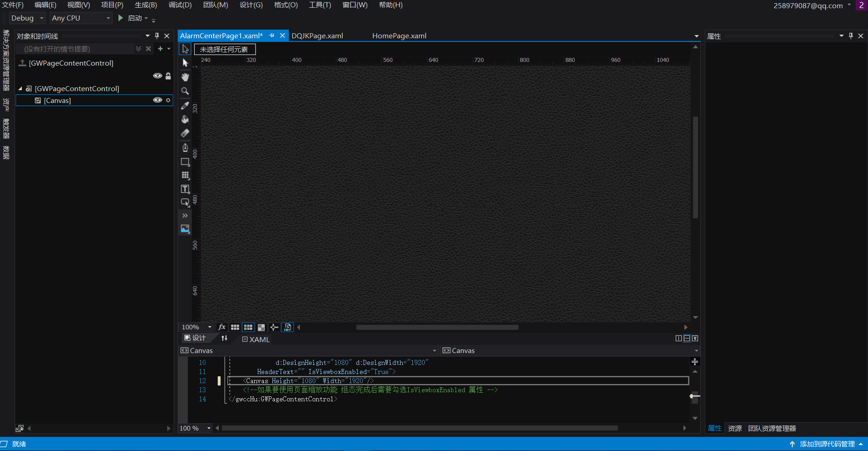The width and height of the screenshot is (868, 451).
Task: Click the 启动 start button
Action: 131,18
